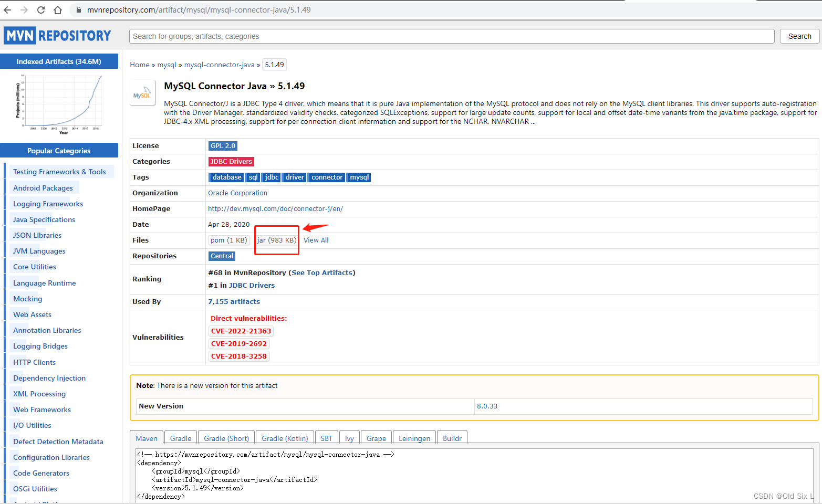Click the GPL 2.0 license badge
822x504 pixels.
pyautogui.click(x=223, y=146)
